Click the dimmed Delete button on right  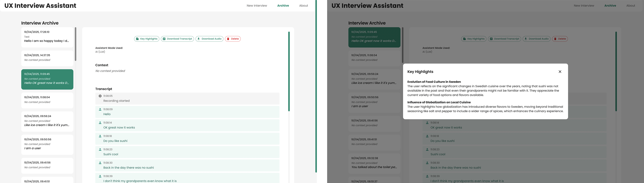560,39
